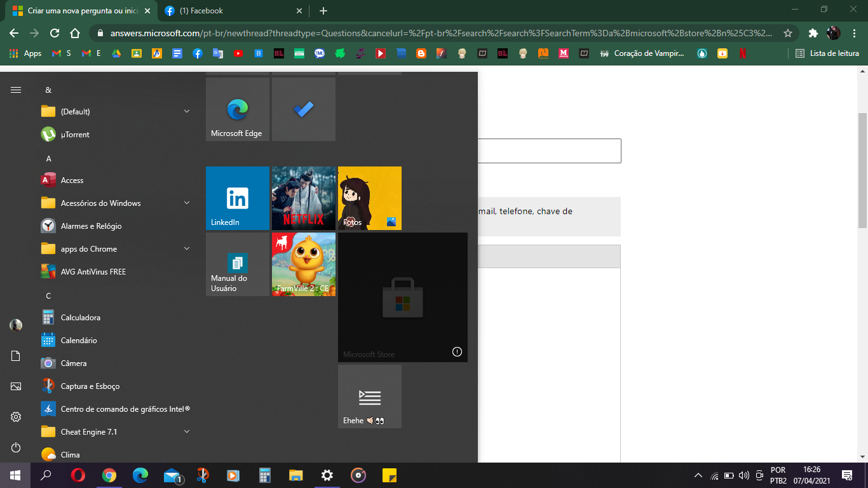Viewport: 868px width, 488px height.
Task: Open the Netflix bookmark icon
Action: click(x=742, y=53)
